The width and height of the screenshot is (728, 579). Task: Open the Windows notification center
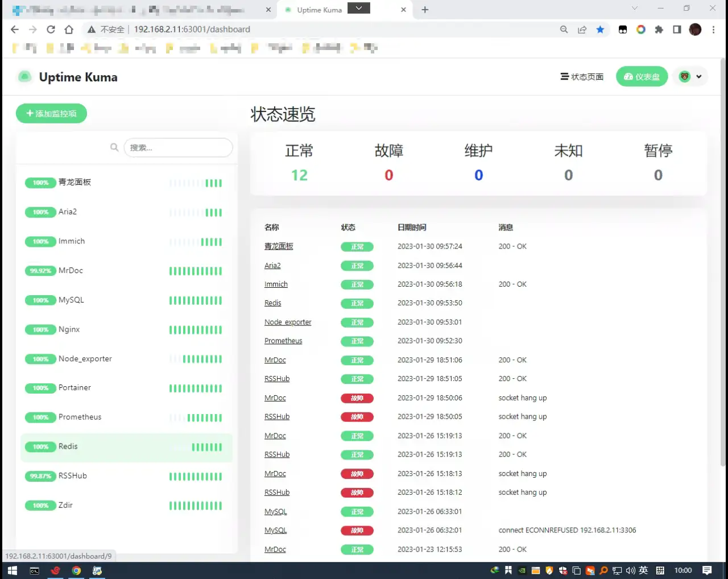coord(707,570)
